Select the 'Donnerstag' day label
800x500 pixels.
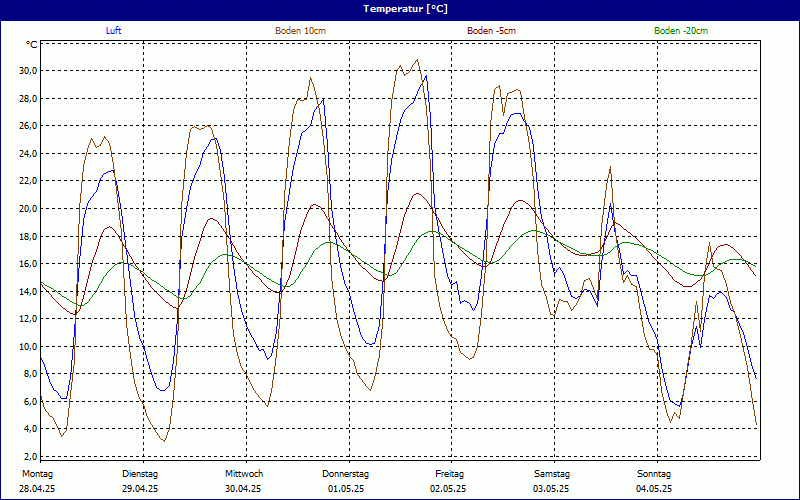point(346,474)
